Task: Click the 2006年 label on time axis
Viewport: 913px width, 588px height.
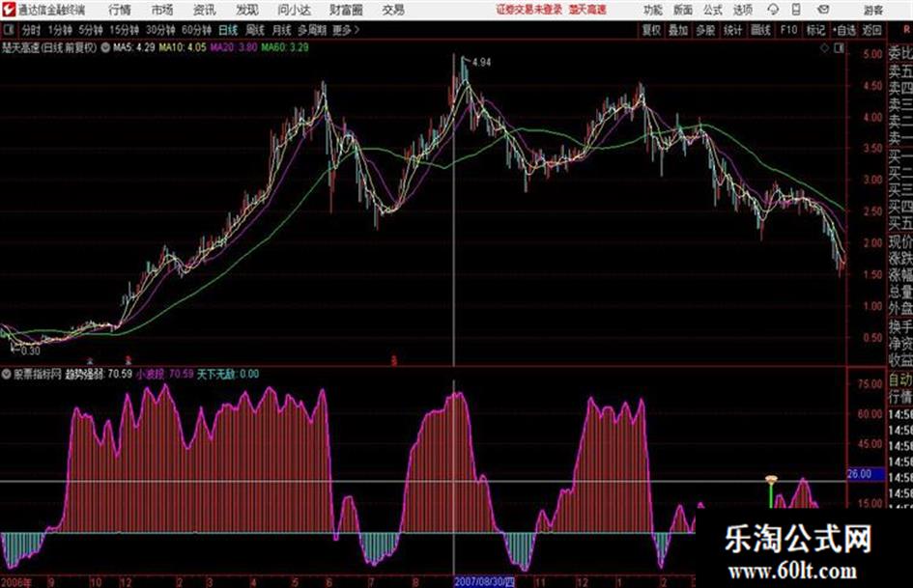Action: (16, 581)
